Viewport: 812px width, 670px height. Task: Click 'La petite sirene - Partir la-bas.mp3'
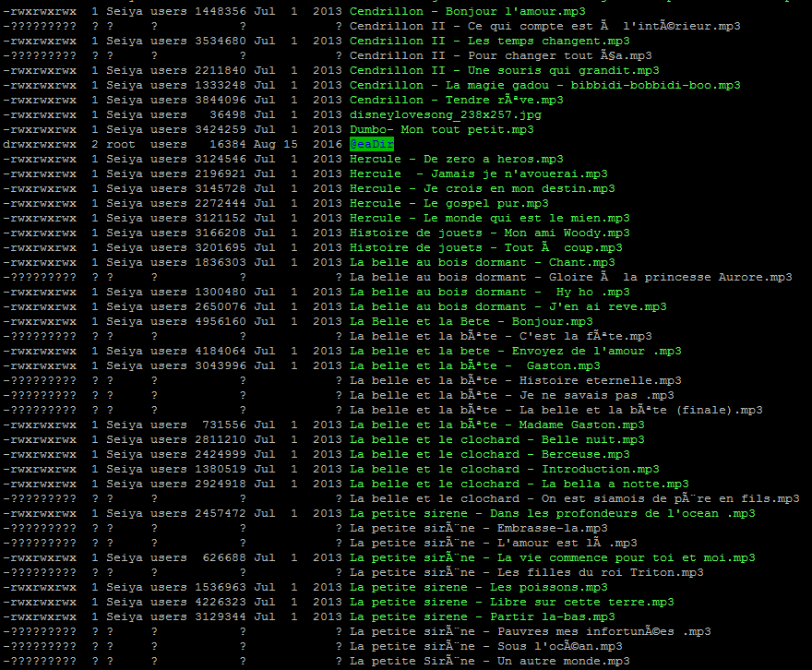tap(483, 617)
